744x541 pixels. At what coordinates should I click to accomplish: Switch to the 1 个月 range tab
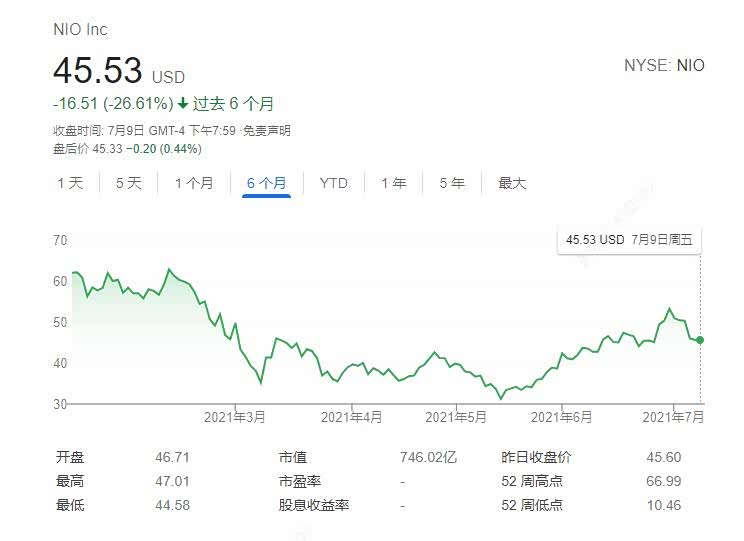[194, 183]
